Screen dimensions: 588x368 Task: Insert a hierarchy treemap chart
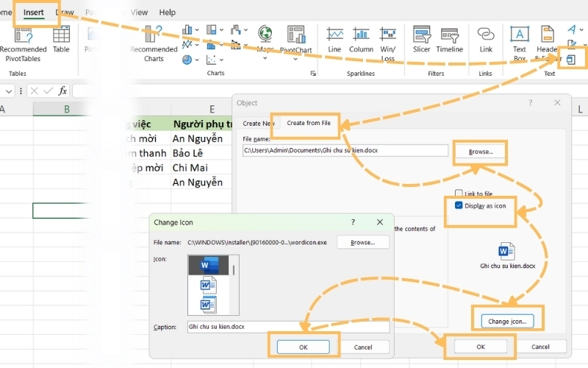pyautogui.click(x=211, y=29)
